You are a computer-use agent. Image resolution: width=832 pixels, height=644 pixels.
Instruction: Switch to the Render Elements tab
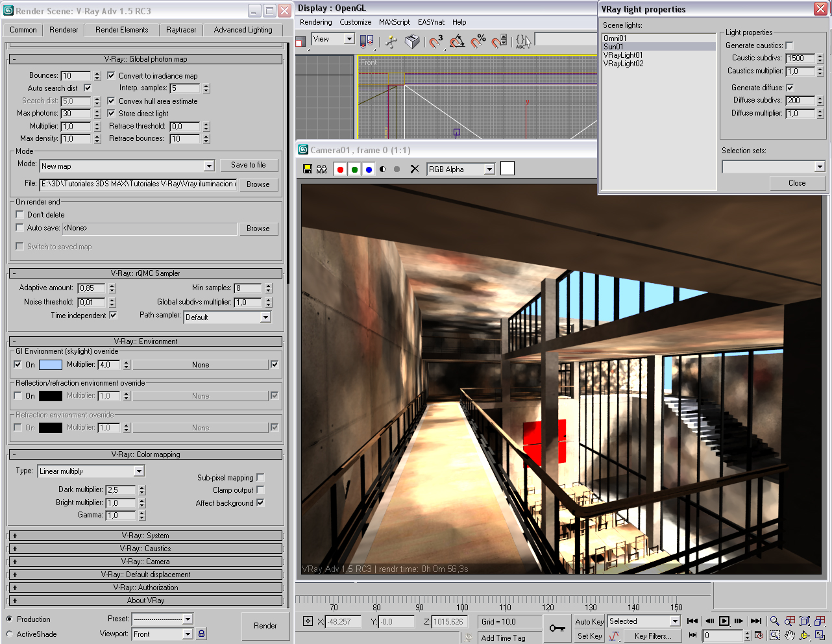121,30
